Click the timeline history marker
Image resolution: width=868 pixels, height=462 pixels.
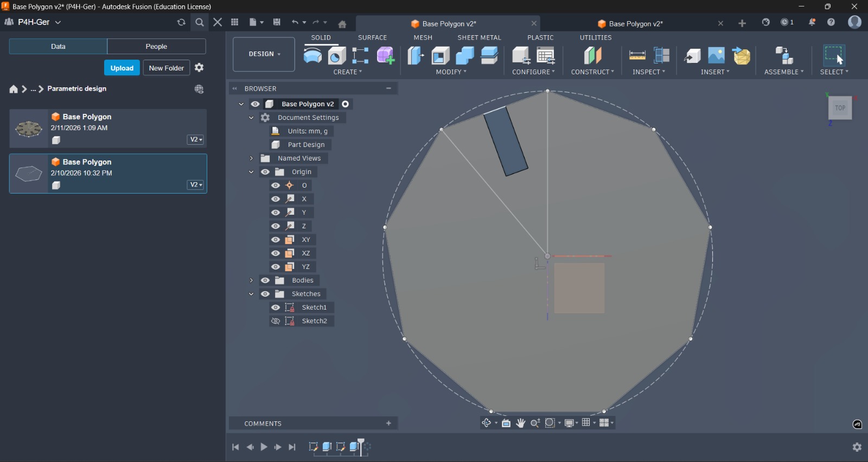(x=361, y=446)
